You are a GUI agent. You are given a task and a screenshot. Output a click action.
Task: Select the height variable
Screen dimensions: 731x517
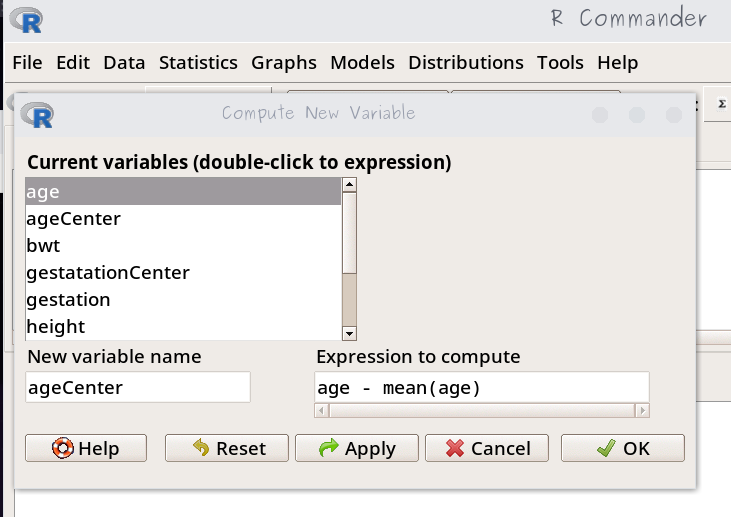(55, 326)
